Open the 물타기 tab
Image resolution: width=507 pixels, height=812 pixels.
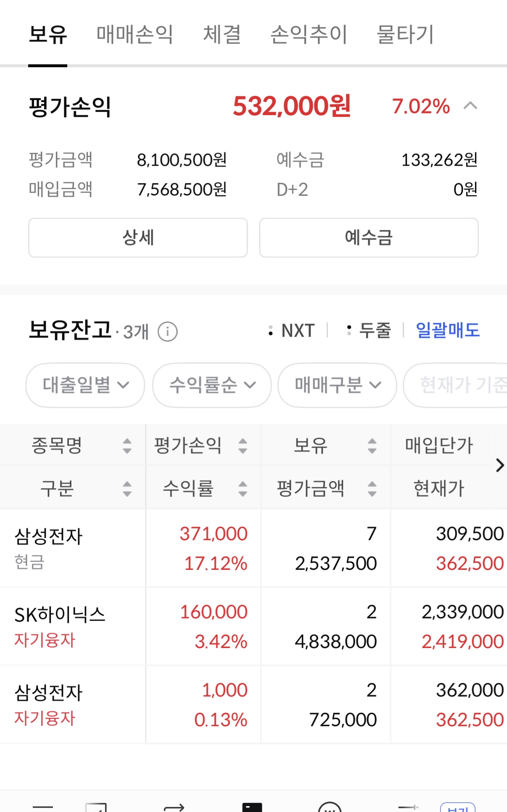[x=405, y=34]
